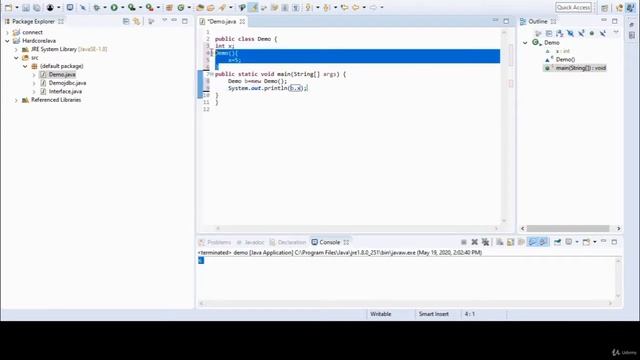640x360 pixels.
Task: Toggle Mark Occurrences highlighter icon
Action: click(x=253, y=7)
